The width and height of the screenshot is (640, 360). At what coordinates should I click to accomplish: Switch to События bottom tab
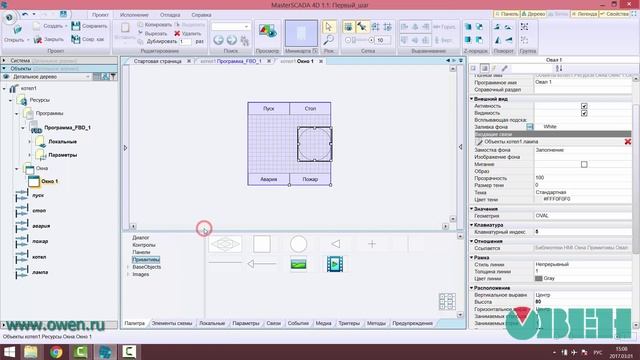(298, 323)
